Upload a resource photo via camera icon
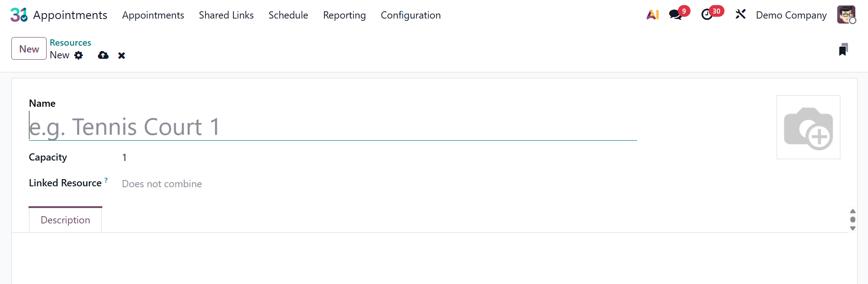 (809, 127)
